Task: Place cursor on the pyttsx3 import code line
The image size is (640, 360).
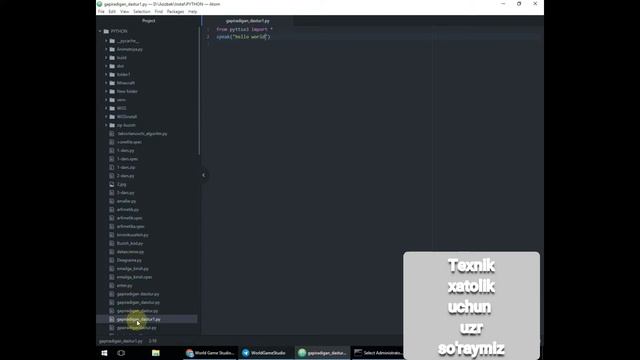Action: tap(244, 29)
